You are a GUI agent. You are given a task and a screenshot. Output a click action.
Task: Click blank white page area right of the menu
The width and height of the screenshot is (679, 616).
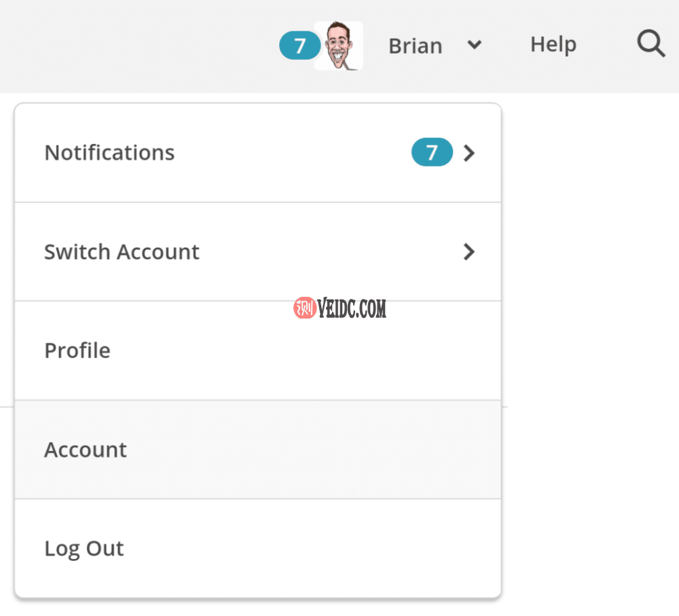[x=591, y=272]
